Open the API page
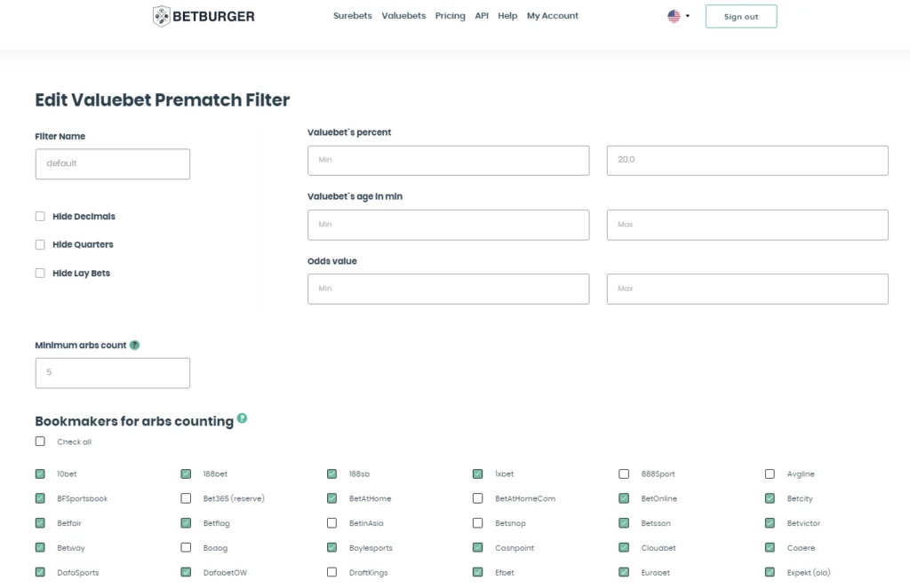Image resolution: width=910 pixels, height=588 pixels. (x=482, y=16)
